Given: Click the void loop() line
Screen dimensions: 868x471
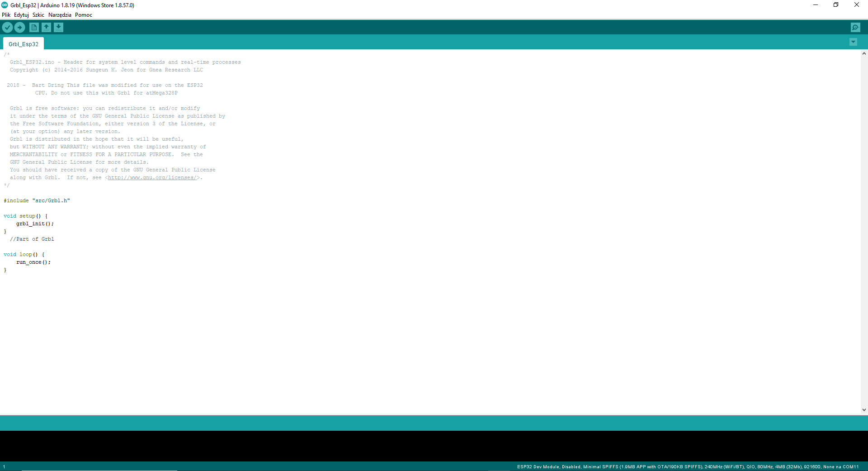Looking at the screenshot, I should click(x=24, y=255).
